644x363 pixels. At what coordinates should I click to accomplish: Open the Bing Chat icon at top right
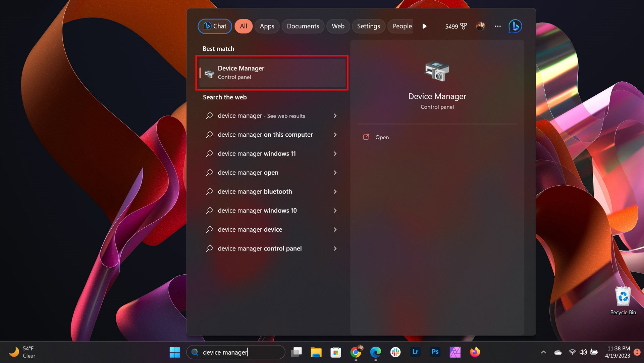pyautogui.click(x=515, y=26)
